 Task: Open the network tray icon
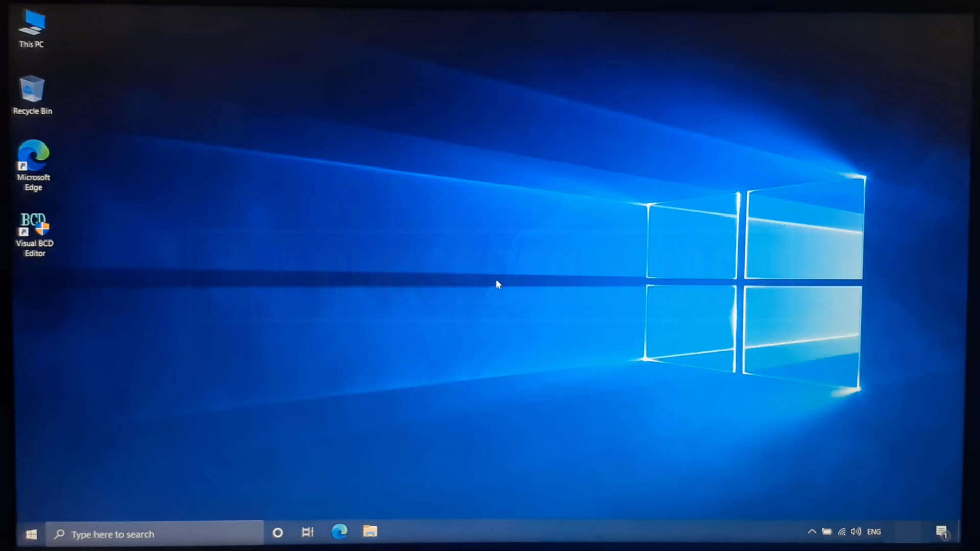click(x=841, y=532)
